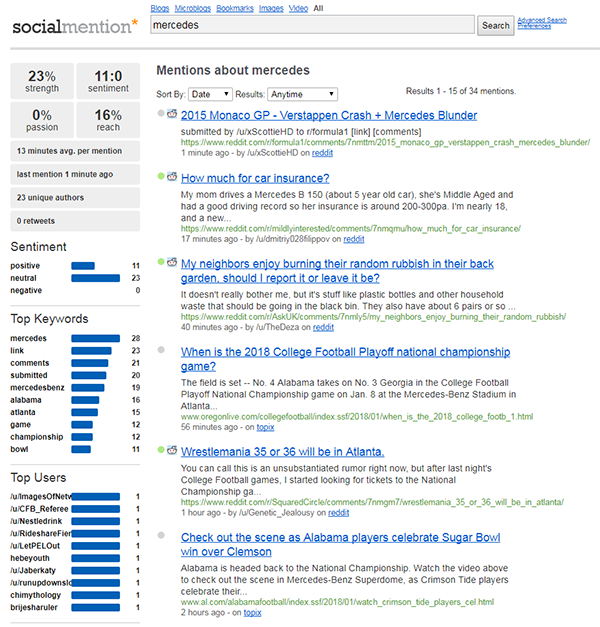Screen dimensions: 600x627
Task: Click the neutral sentiment bar
Action: 96,278
